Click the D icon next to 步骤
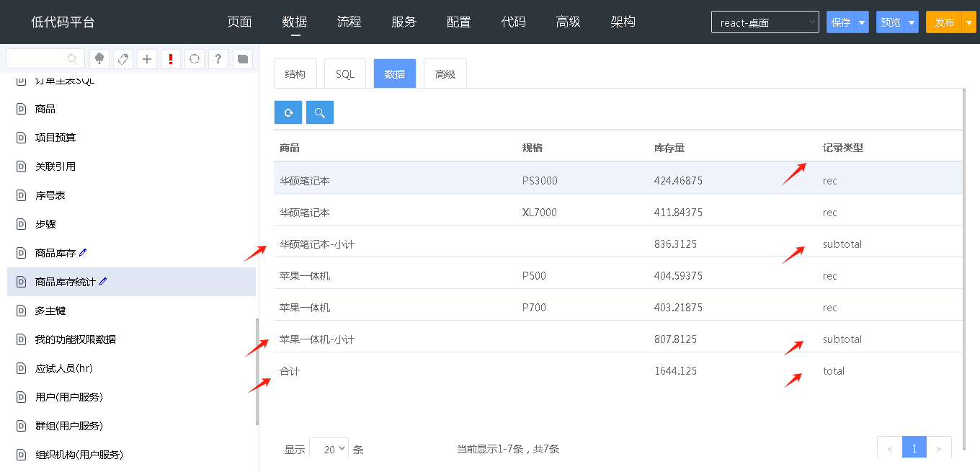980x472 pixels. tap(21, 224)
